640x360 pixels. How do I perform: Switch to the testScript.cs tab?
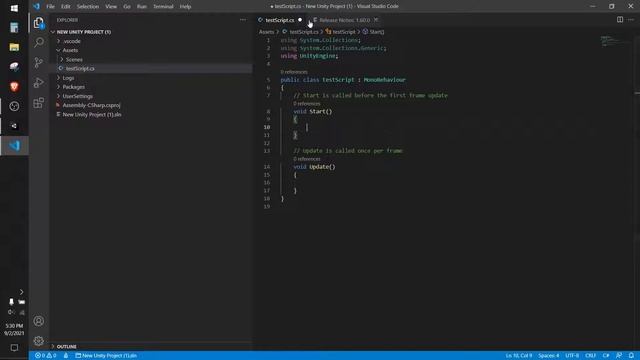[x=279, y=20]
